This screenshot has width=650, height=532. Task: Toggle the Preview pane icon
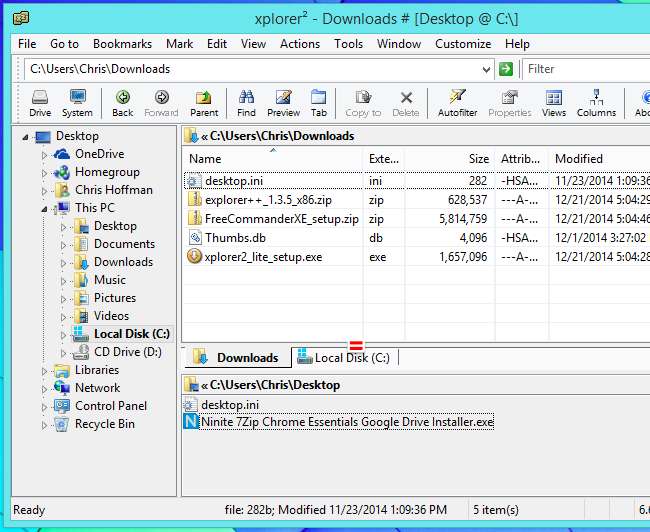[x=283, y=103]
